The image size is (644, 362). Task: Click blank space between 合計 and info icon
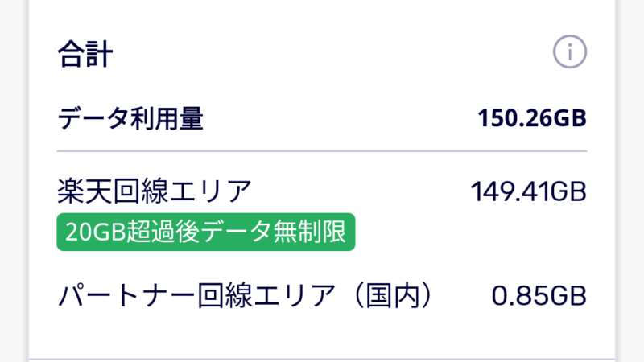[332, 53]
